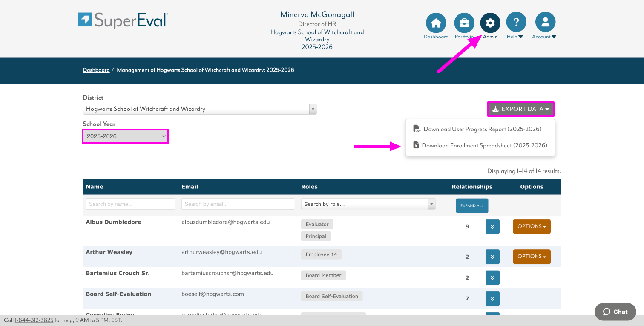The image size is (644, 326).
Task: Click arthurweasley@hogwarts.edu email
Action: [x=221, y=252]
